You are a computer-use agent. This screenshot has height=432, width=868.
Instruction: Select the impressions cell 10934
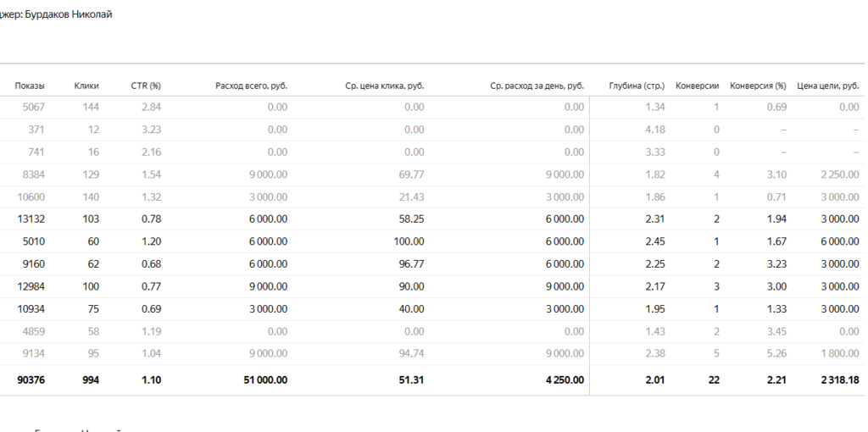[31, 308]
